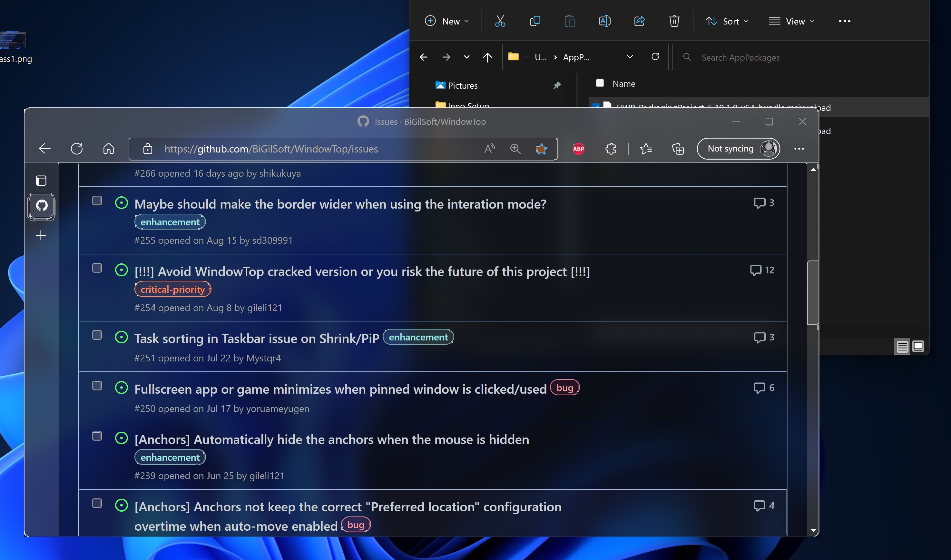The width and height of the screenshot is (951, 560).
Task: Click the Delete trash icon in File Explorer
Action: (x=674, y=21)
